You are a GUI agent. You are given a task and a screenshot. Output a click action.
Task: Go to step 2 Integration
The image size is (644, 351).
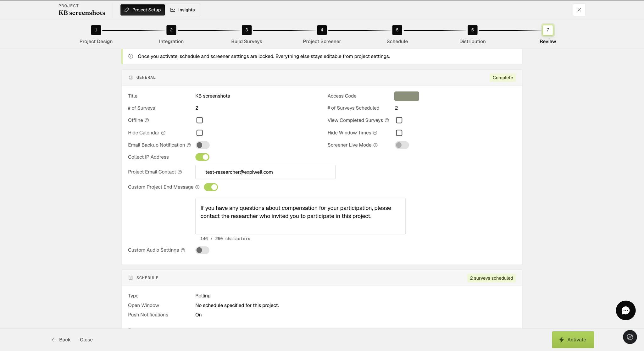(171, 35)
